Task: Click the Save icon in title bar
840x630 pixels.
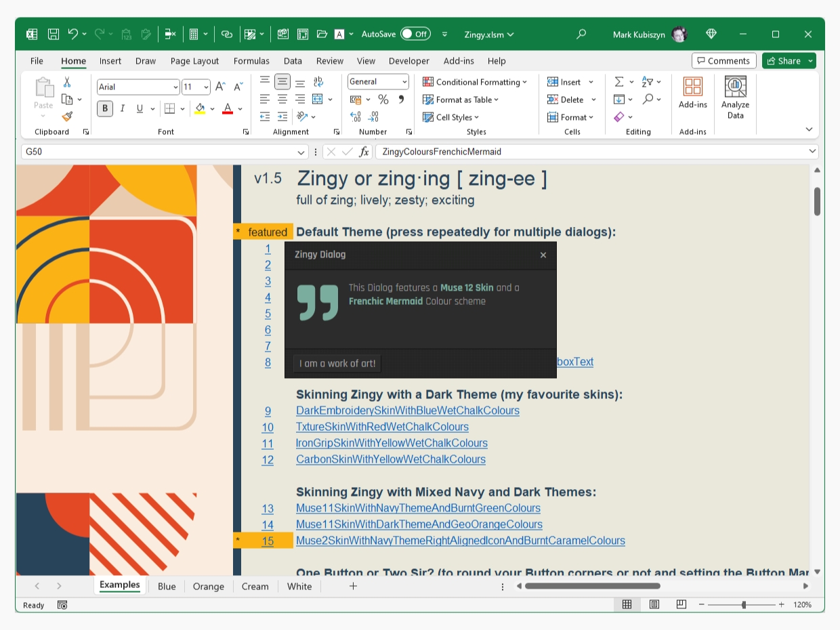Action: click(x=53, y=34)
